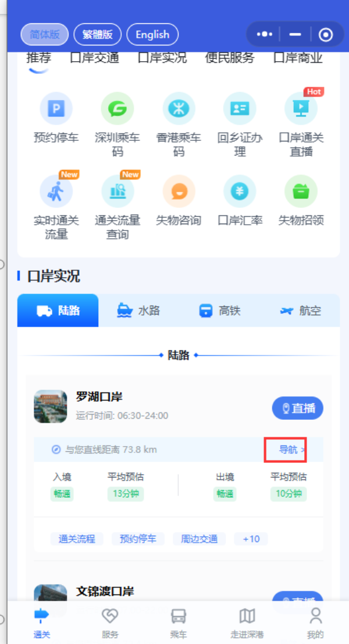Viewport: 349px width, 644px height.
Task: Switch to the 陆路 land port tab
Action: (58, 310)
